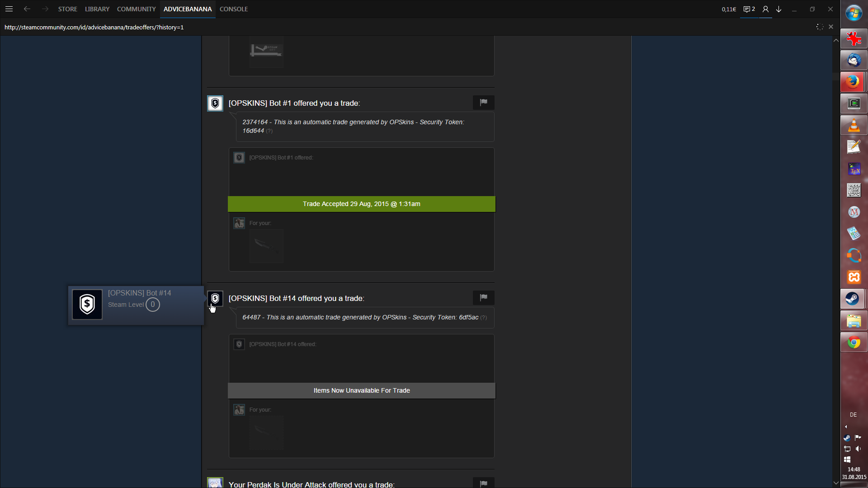Click the Bot #14 avatar next to trade title

pyautogui.click(x=215, y=299)
